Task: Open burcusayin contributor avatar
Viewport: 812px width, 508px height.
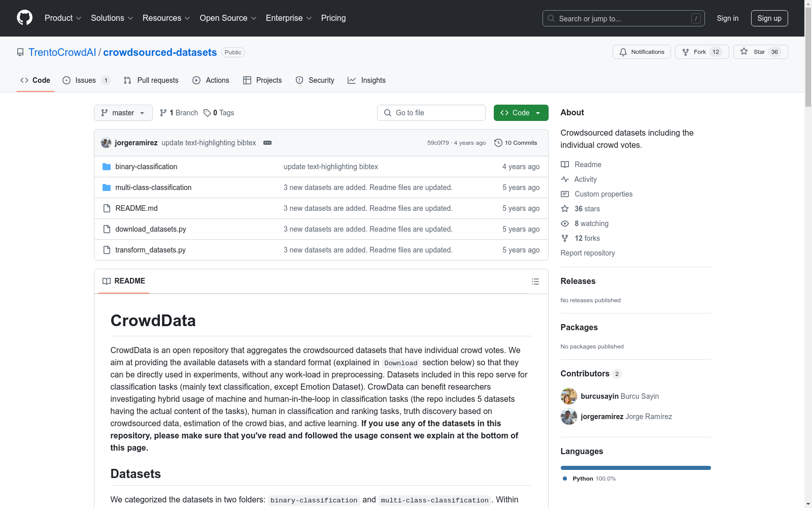Action: click(x=569, y=396)
